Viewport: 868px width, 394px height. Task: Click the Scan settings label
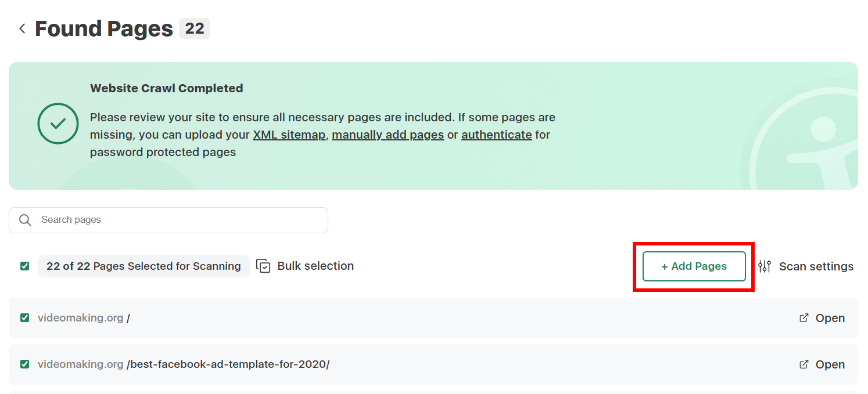(x=816, y=266)
